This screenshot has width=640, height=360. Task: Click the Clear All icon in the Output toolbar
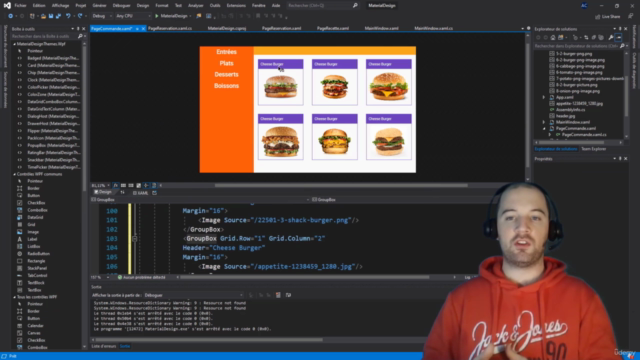coord(278,295)
